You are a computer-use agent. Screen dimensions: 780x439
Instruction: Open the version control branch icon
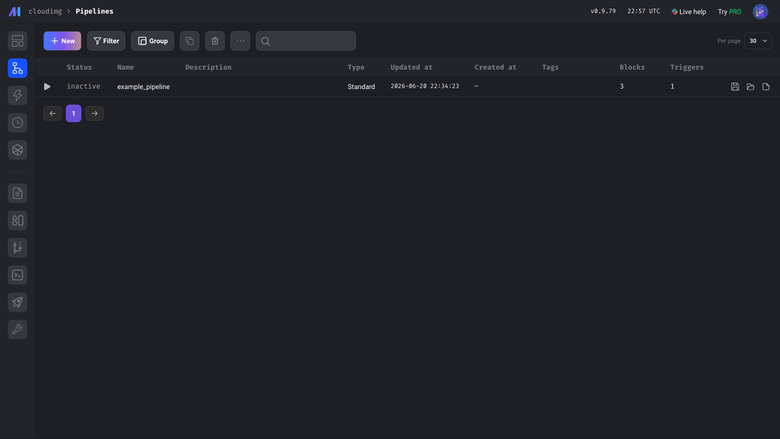(x=17, y=248)
